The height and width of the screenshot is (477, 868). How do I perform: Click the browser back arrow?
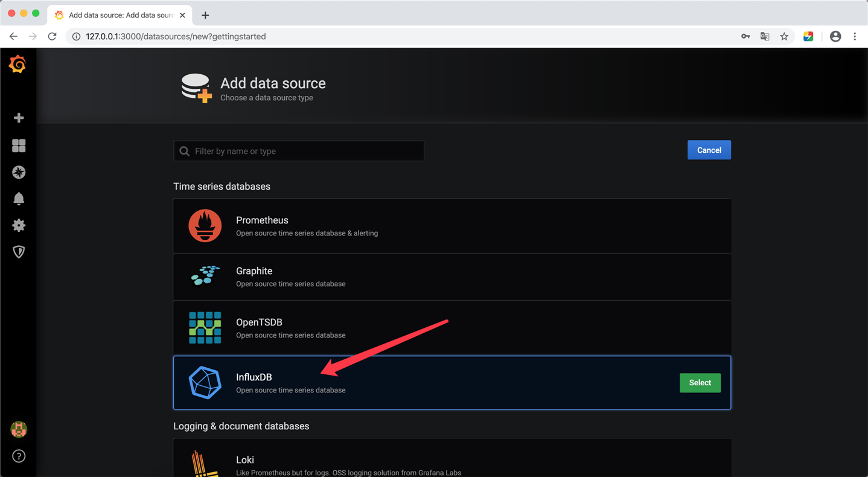point(13,36)
